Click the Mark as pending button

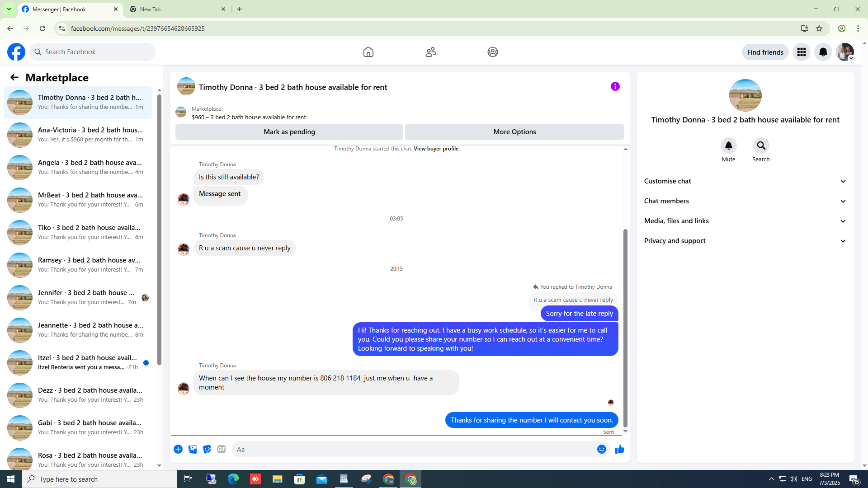tap(289, 132)
